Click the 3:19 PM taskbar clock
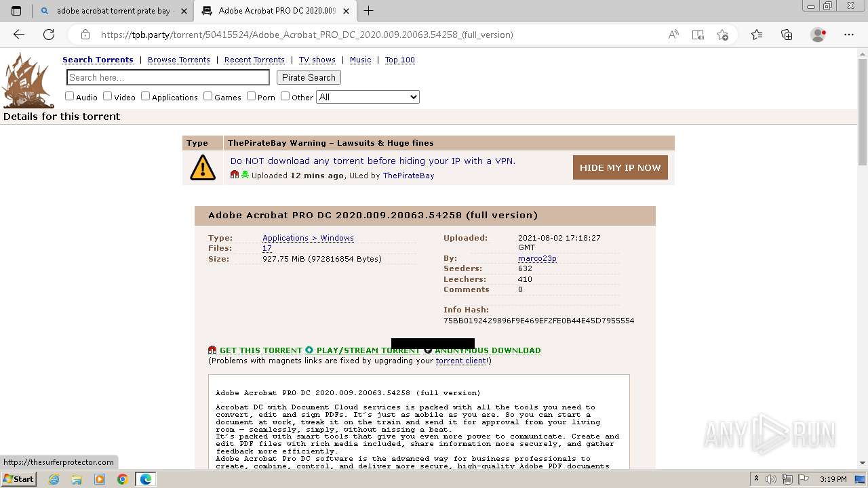 coord(833,479)
